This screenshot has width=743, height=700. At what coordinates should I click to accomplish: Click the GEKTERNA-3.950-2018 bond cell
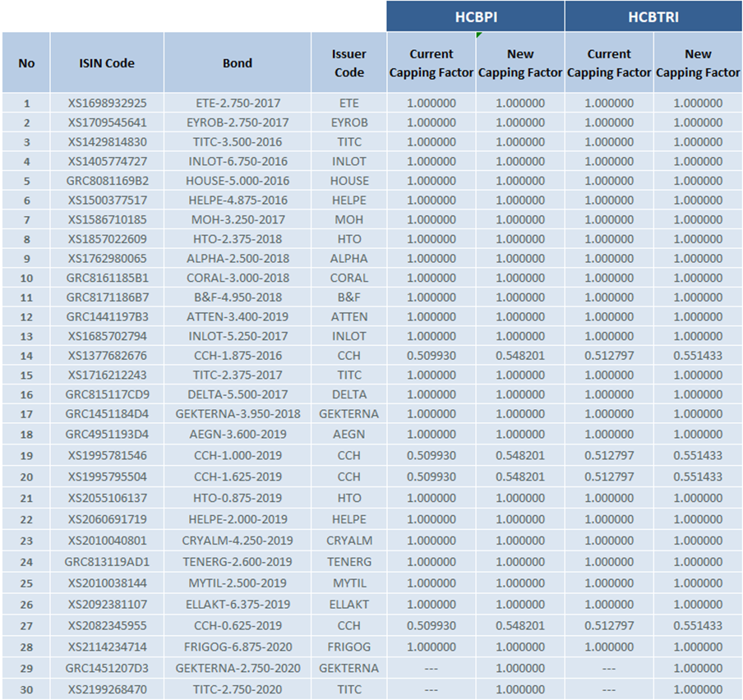tap(238, 414)
